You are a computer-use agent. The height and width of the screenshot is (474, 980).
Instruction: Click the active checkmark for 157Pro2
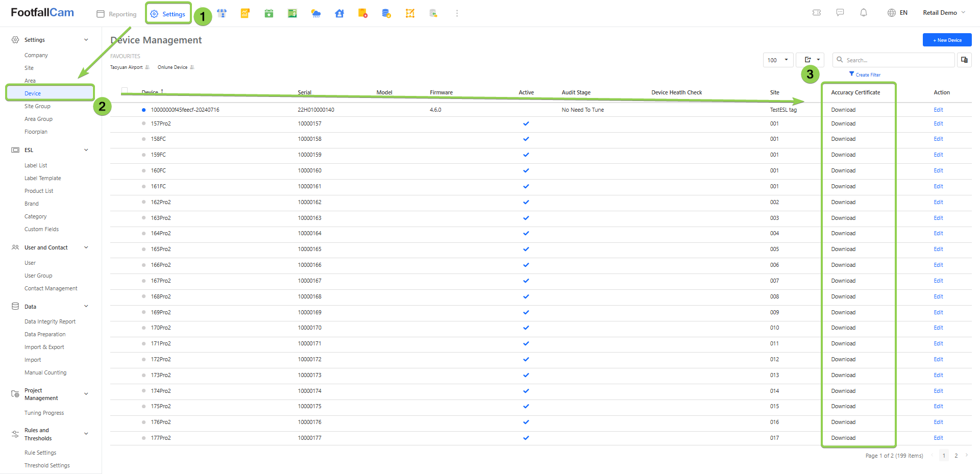526,123
